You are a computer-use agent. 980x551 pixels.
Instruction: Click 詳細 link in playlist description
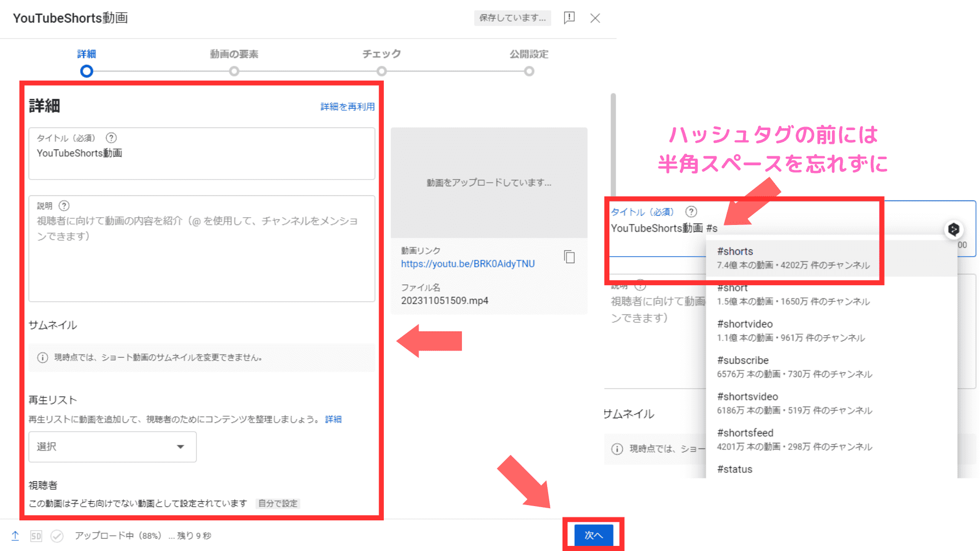pyautogui.click(x=333, y=419)
